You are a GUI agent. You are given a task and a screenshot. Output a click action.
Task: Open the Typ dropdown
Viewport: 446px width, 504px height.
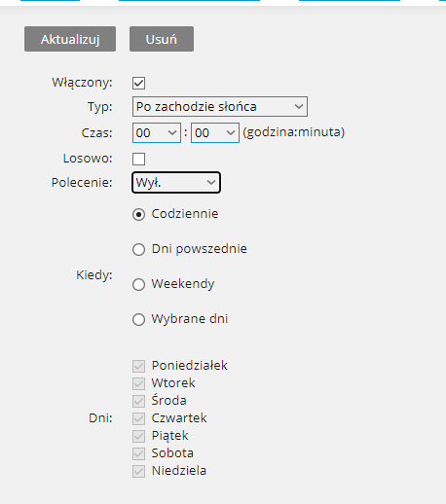click(220, 106)
